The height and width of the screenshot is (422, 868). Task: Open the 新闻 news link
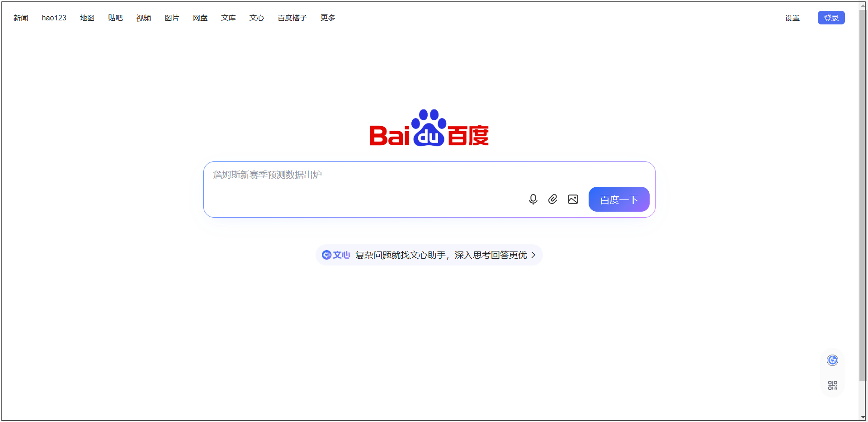pyautogui.click(x=21, y=18)
